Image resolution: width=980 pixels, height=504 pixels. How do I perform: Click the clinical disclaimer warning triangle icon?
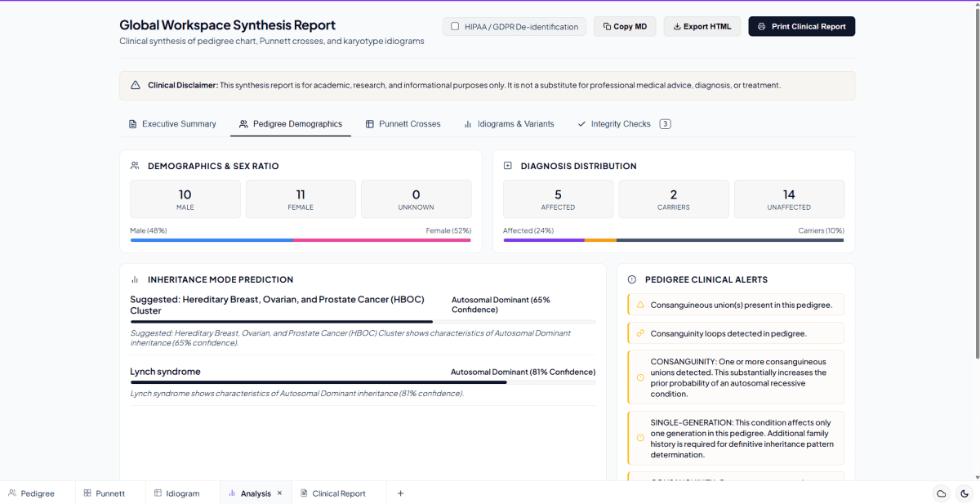click(x=136, y=85)
